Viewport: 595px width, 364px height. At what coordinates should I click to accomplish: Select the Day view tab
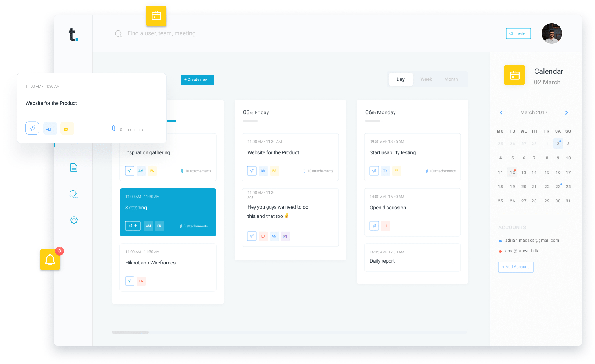tap(400, 79)
